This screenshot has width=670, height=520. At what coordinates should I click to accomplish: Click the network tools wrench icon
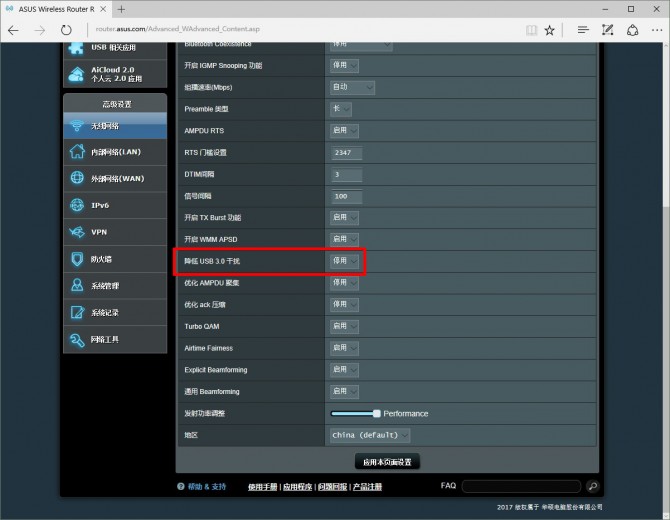pos(77,340)
